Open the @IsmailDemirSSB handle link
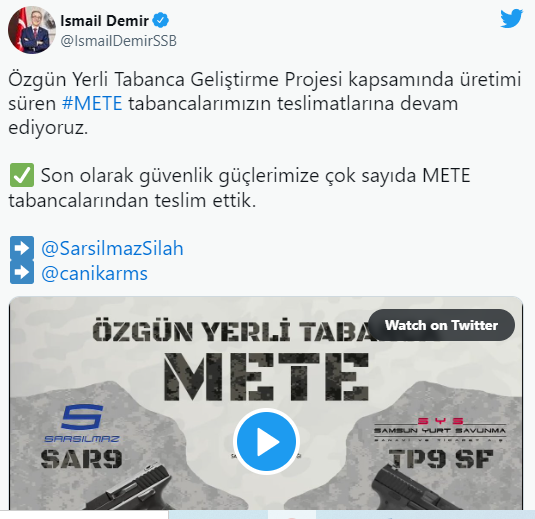This screenshot has height=519, width=535. (x=119, y=41)
